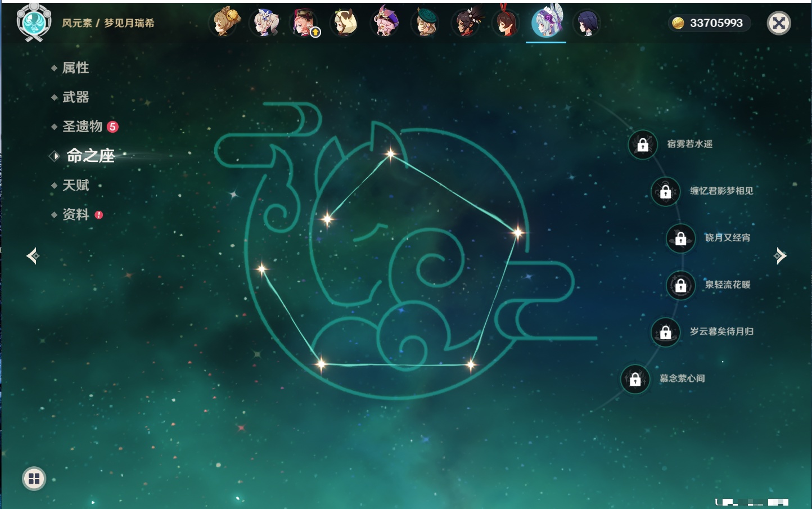Click the constellation name 晓月又经宵
The width and height of the screenshot is (812, 509).
coord(728,238)
